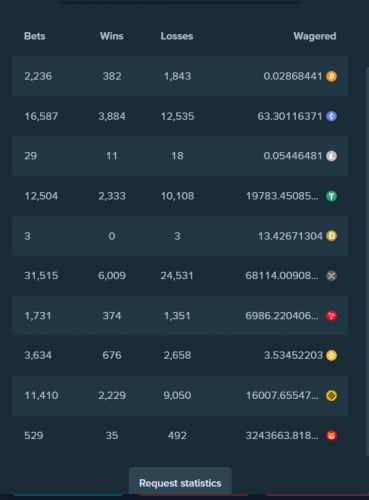369x500 pixels.
Task: Select the wins value 2,229
Action: [x=112, y=395]
